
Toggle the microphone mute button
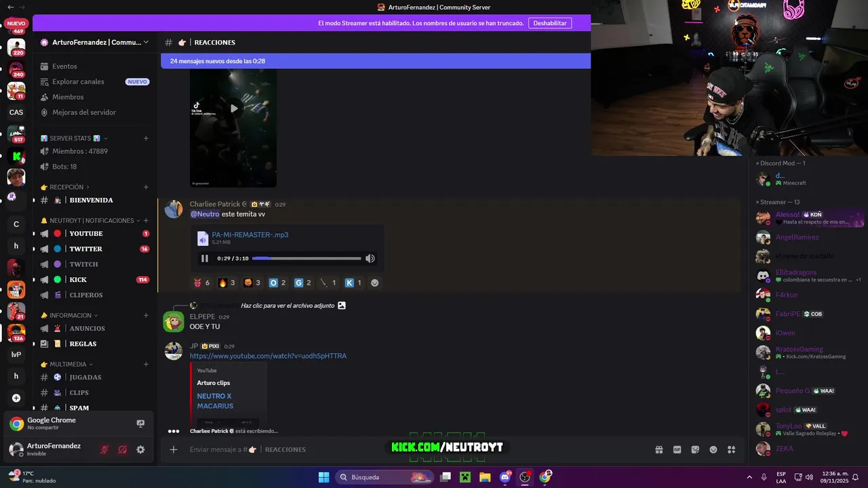coord(104,449)
